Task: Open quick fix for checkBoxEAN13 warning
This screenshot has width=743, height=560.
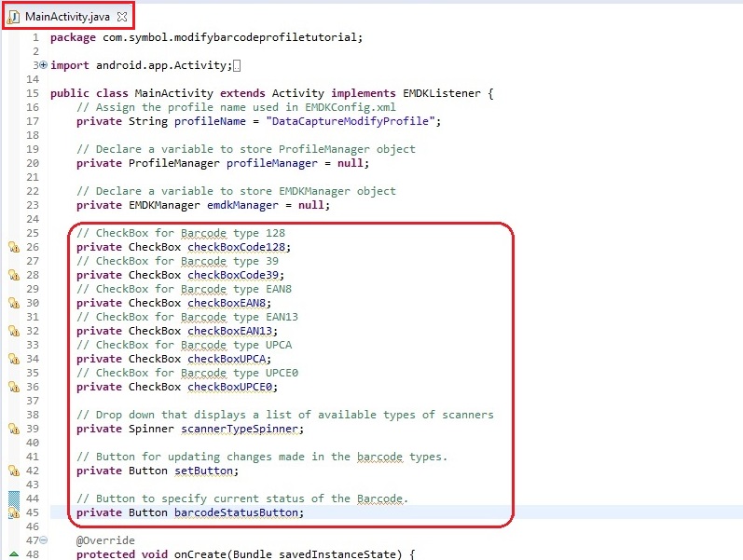Action: [x=14, y=331]
